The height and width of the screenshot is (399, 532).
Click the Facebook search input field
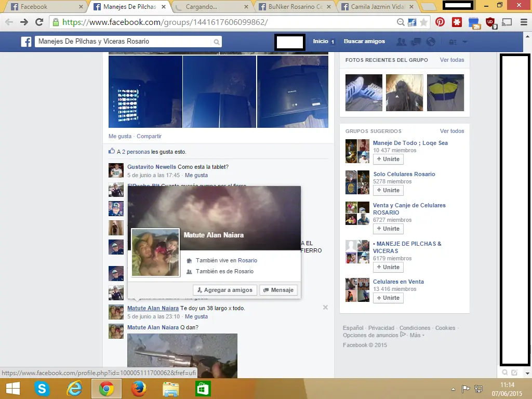click(x=124, y=42)
